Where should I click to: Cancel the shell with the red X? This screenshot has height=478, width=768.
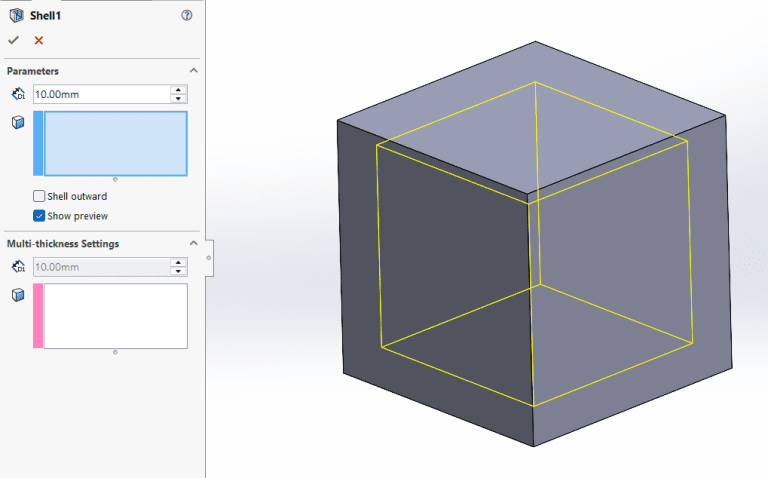pyautogui.click(x=39, y=40)
